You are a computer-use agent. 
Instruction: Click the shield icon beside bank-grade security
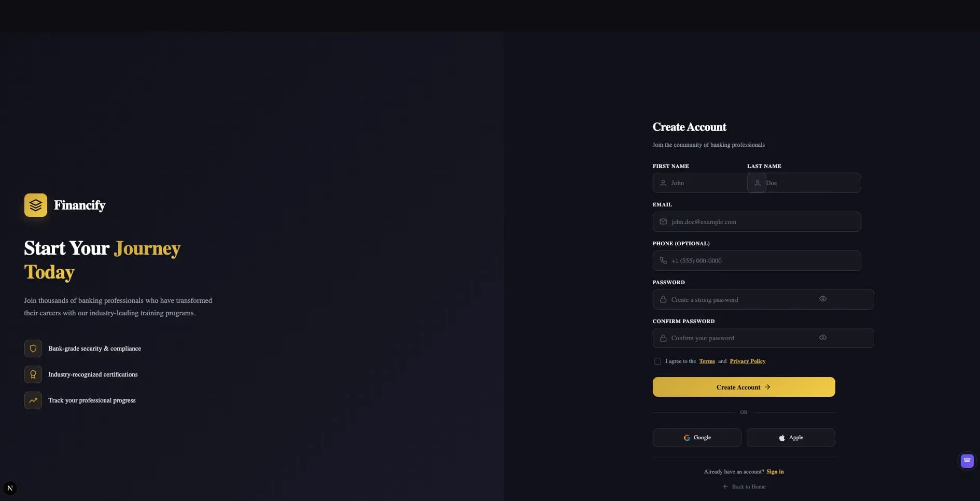(x=33, y=349)
